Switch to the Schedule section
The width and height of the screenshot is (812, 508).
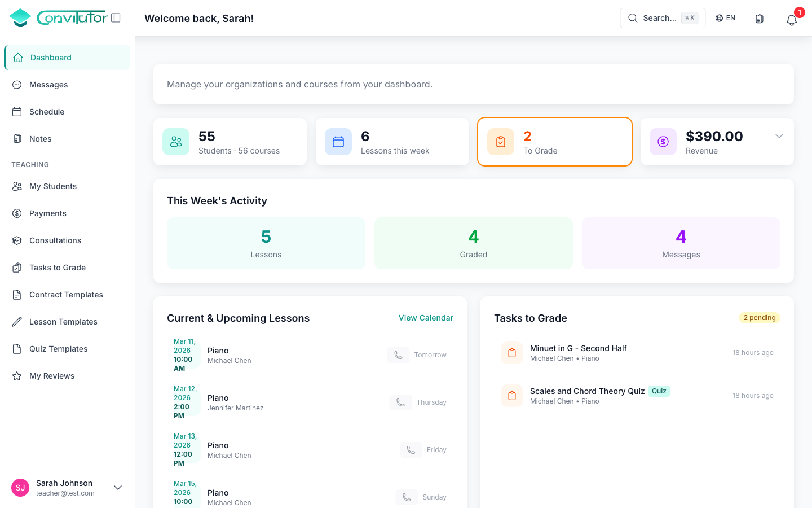[x=47, y=112]
